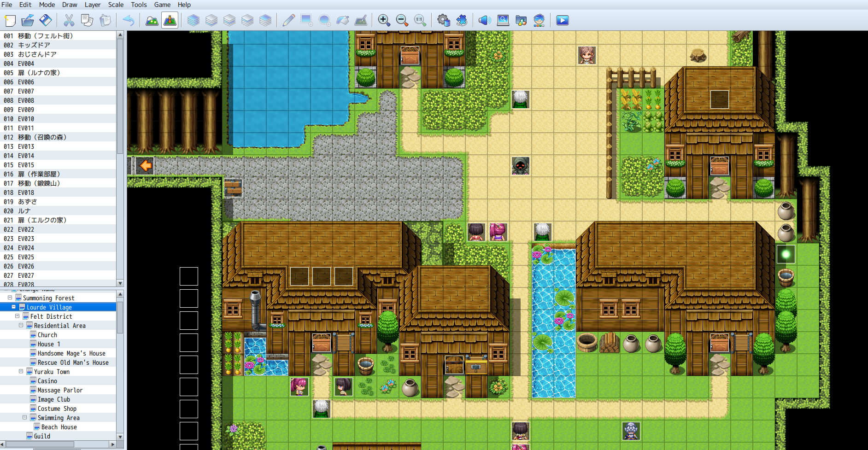
Task: Open the File menu
Action: coord(7,5)
